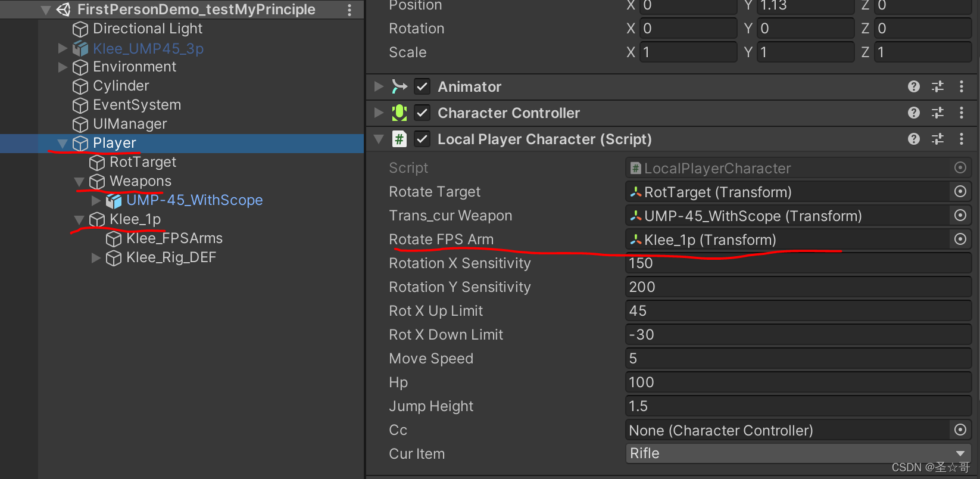Click the Rotation X Sensitivity value field

coord(798,263)
